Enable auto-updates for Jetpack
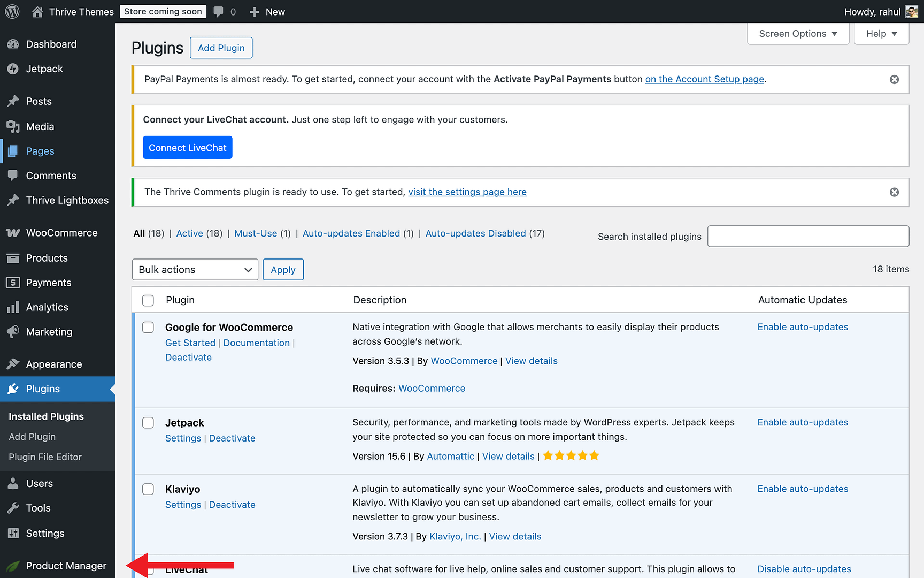Viewport: 924px width, 578px height. [x=802, y=422]
